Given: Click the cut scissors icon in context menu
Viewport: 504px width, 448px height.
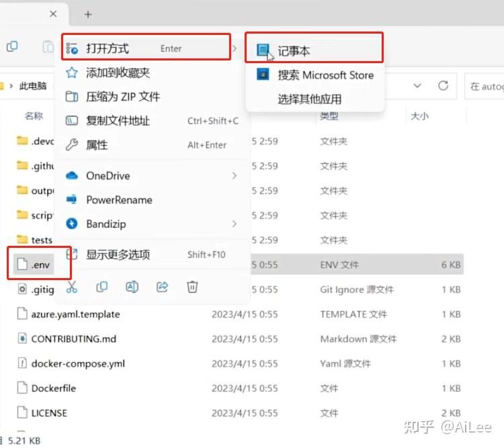Looking at the screenshot, I should pos(72,287).
